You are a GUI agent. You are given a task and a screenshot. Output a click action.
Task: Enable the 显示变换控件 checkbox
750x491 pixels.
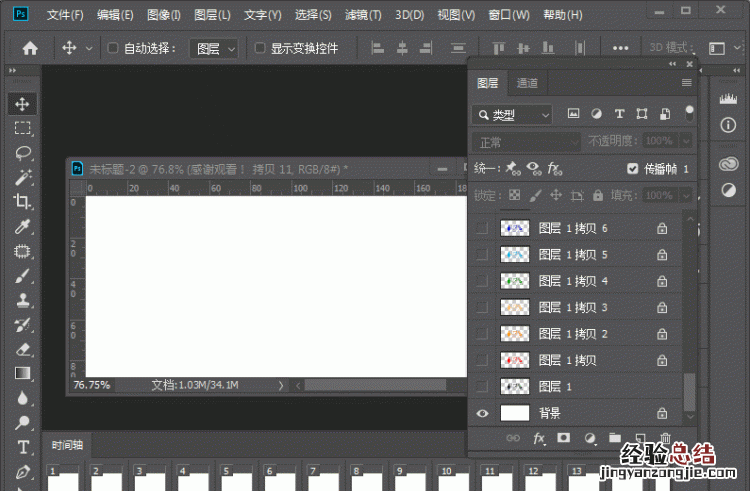260,48
